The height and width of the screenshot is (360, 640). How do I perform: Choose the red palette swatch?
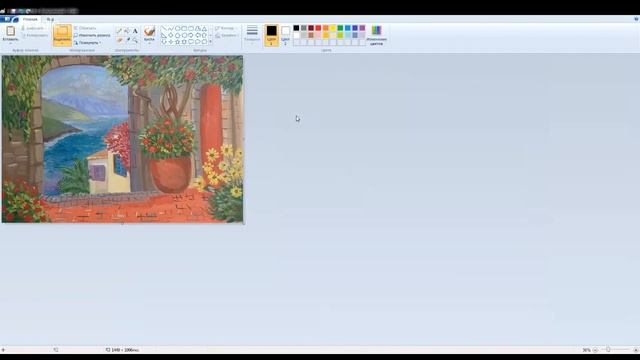(x=318, y=28)
